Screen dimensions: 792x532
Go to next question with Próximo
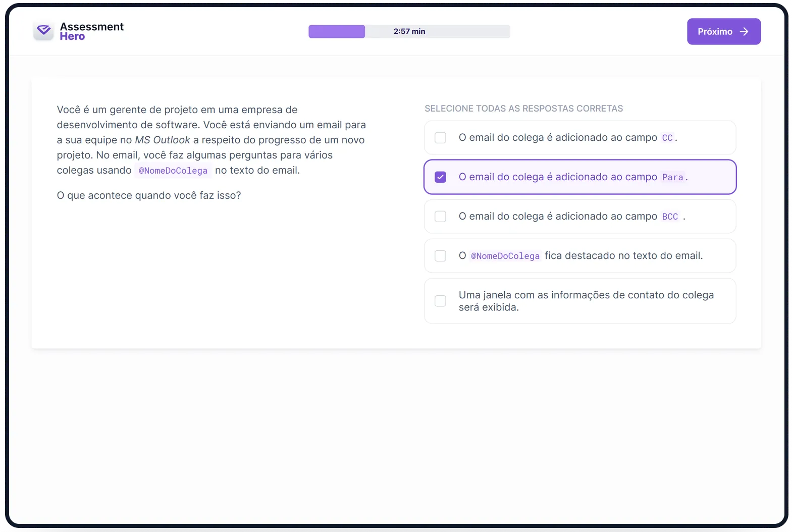(723, 31)
